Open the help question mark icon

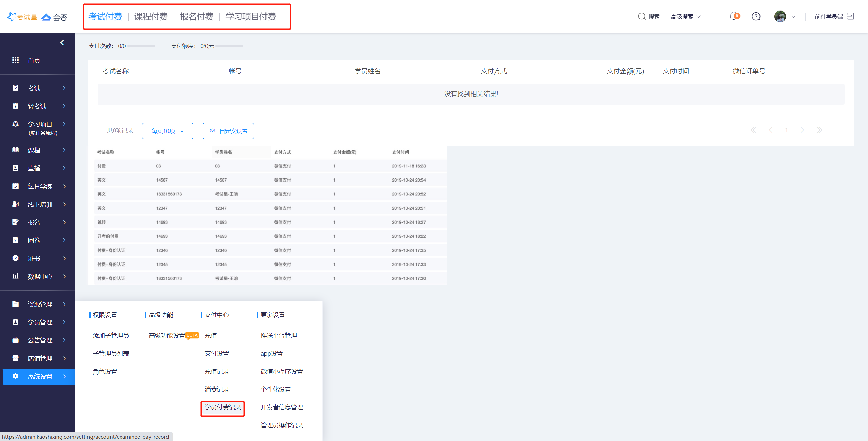[x=756, y=16]
